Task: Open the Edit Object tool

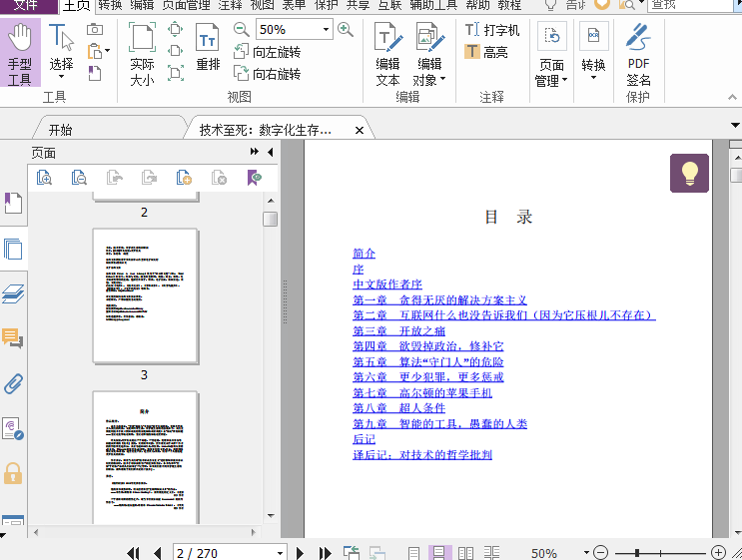Action: point(429,54)
